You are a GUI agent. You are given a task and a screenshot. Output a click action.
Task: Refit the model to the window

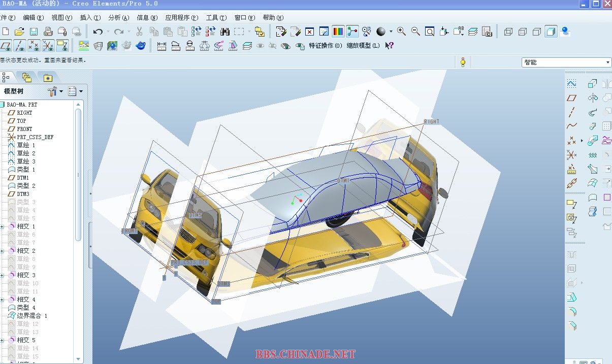coord(430,31)
